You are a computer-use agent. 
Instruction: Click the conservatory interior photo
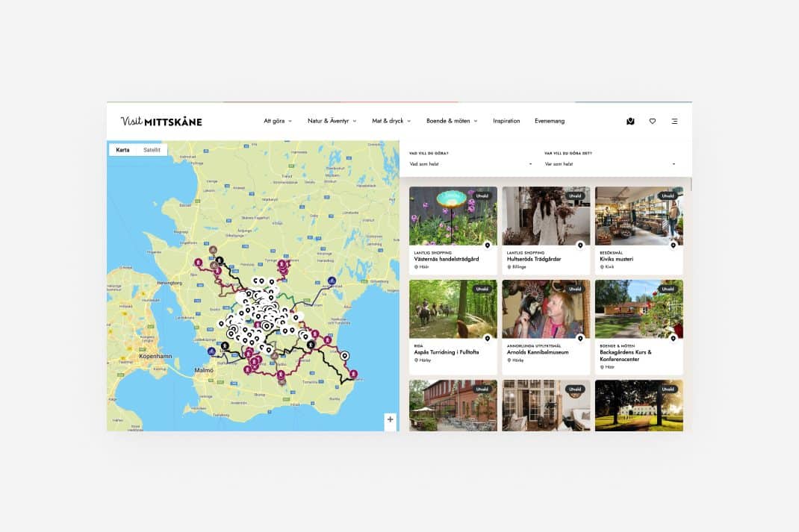[546, 405]
